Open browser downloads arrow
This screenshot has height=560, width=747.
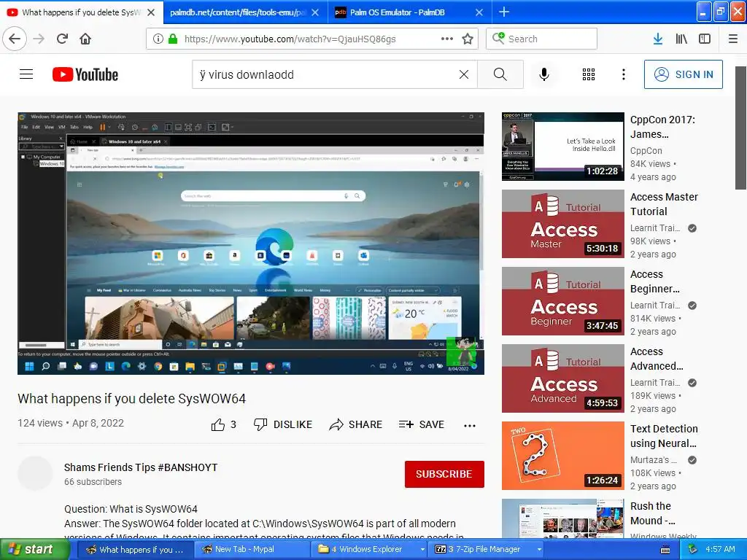pyautogui.click(x=658, y=39)
